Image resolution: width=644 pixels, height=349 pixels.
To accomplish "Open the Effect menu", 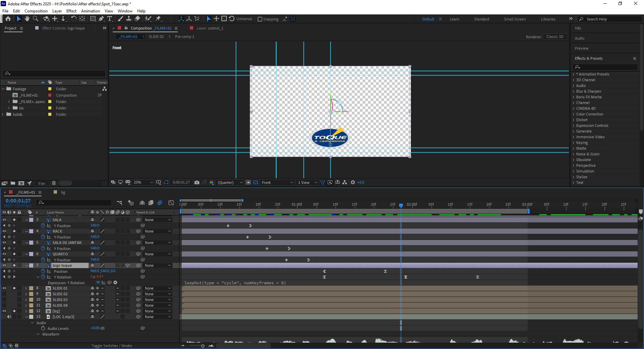I will 71,11.
